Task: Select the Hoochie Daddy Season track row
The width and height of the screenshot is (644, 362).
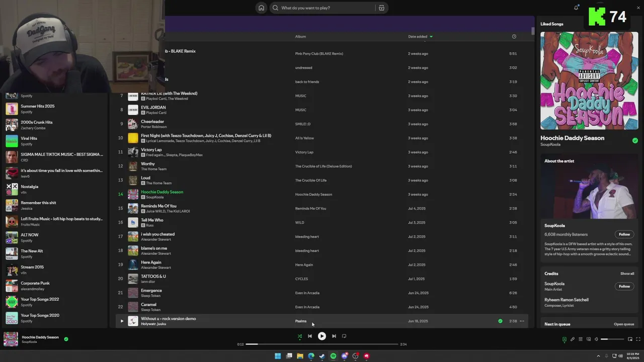Action: click(322, 194)
